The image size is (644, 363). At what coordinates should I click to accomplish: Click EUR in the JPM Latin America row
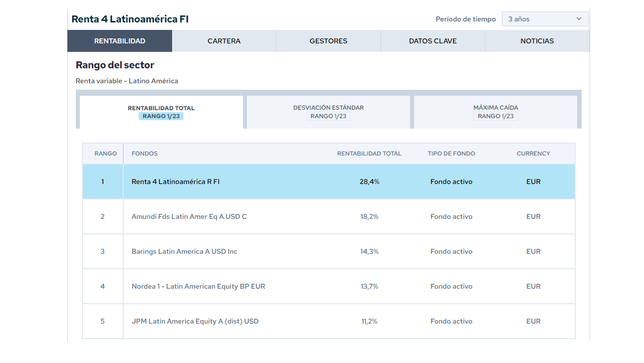coord(533,321)
